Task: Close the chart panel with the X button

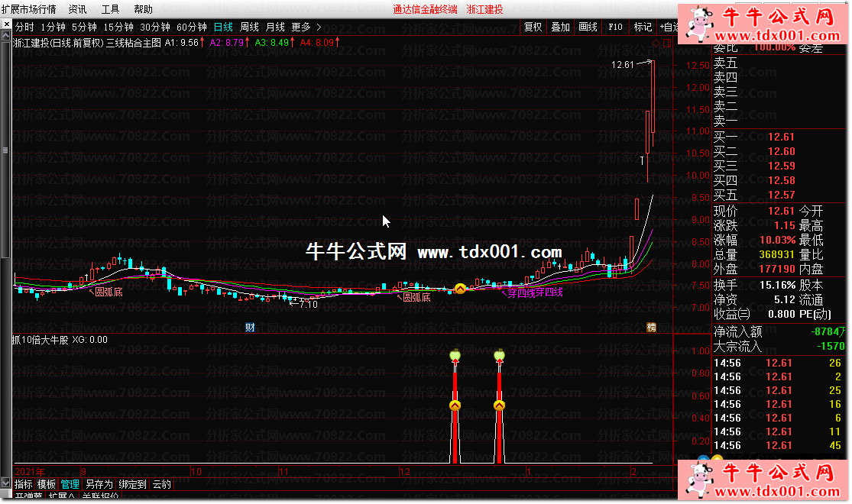Action: [7, 24]
